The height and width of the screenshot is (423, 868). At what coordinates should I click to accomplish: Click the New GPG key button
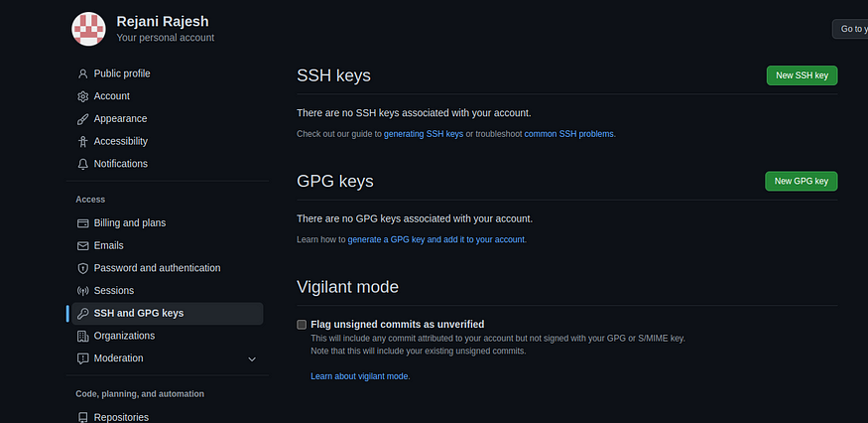(801, 182)
